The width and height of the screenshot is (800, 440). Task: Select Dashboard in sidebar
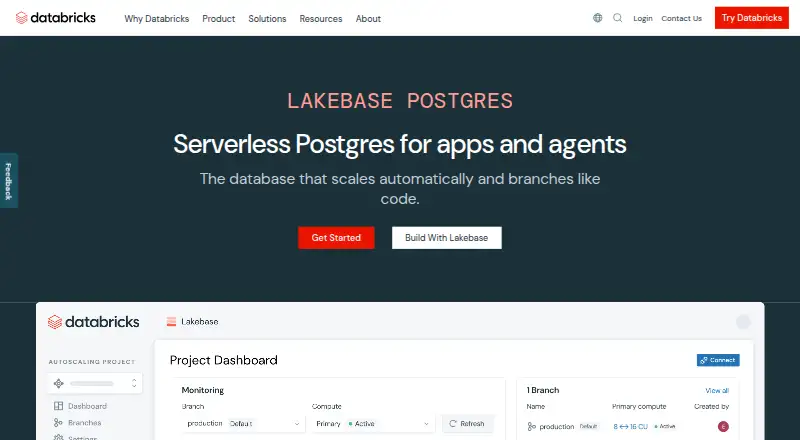pyautogui.click(x=87, y=406)
